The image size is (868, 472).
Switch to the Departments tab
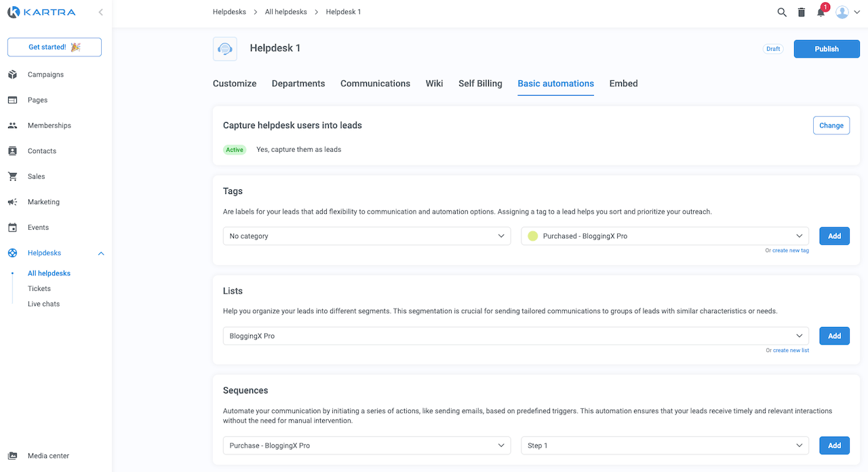(x=298, y=83)
